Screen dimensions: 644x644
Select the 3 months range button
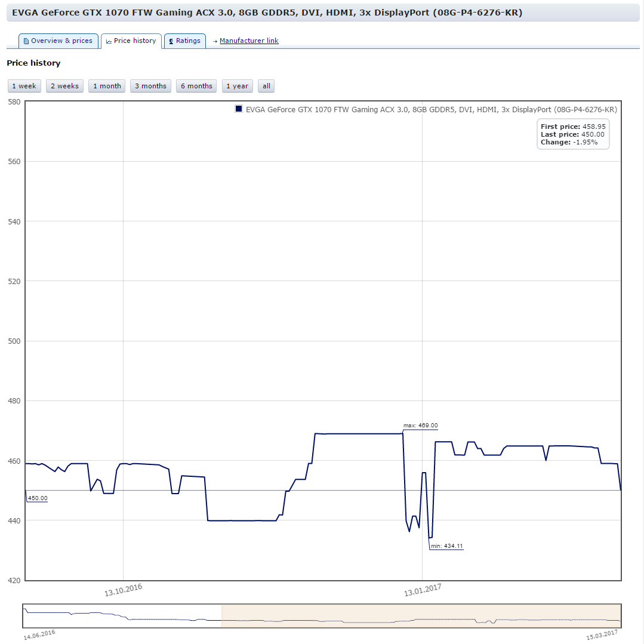151,86
